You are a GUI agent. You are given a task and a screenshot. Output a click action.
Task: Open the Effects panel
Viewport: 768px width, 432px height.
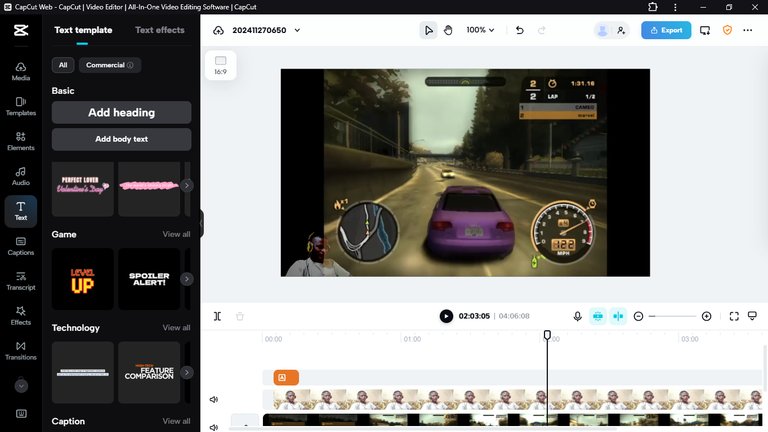tap(21, 316)
